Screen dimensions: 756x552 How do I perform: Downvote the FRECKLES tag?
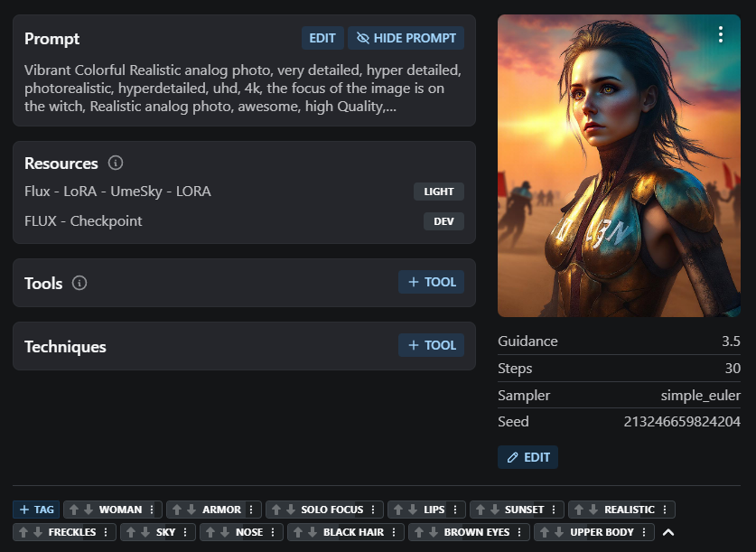coord(38,532)
